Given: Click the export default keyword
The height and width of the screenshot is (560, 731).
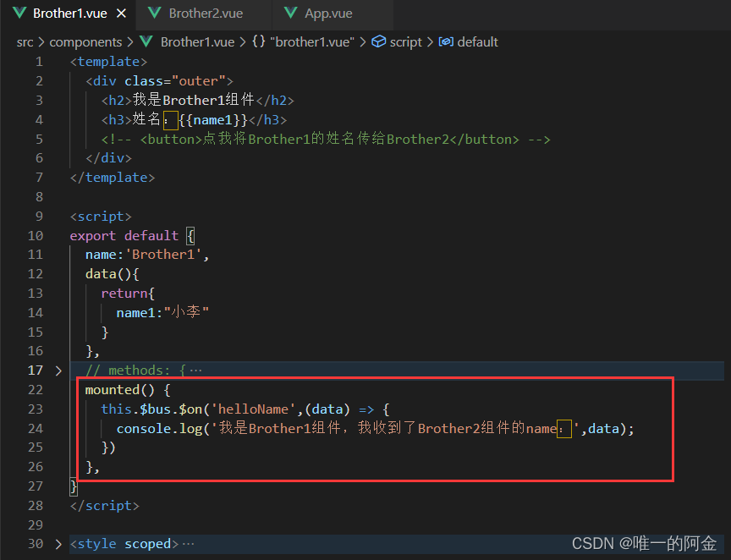Looking at the screenshot, I should 124,235.
